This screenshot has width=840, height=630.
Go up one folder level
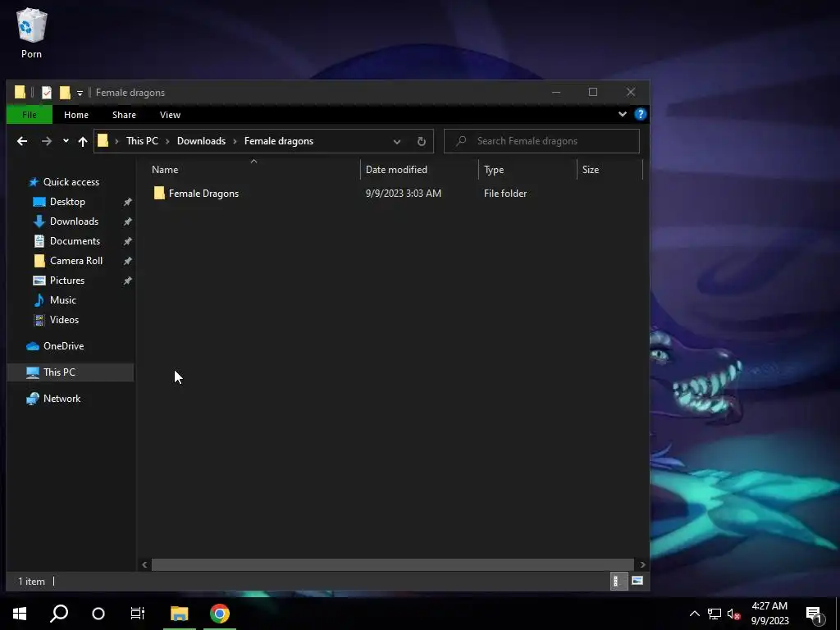83,141
